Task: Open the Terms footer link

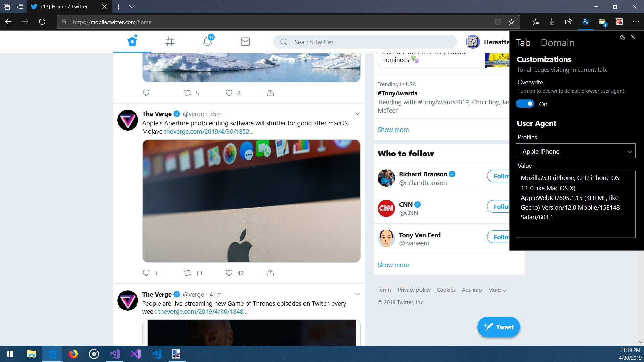Action: point(384,290)
